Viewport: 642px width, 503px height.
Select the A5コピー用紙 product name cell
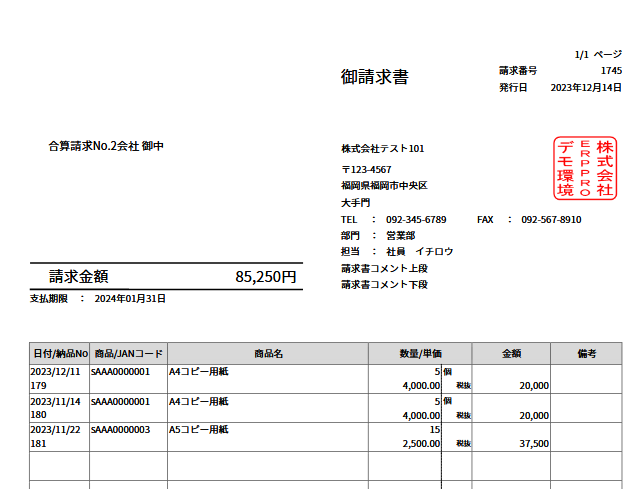click(x=199, y=430)
